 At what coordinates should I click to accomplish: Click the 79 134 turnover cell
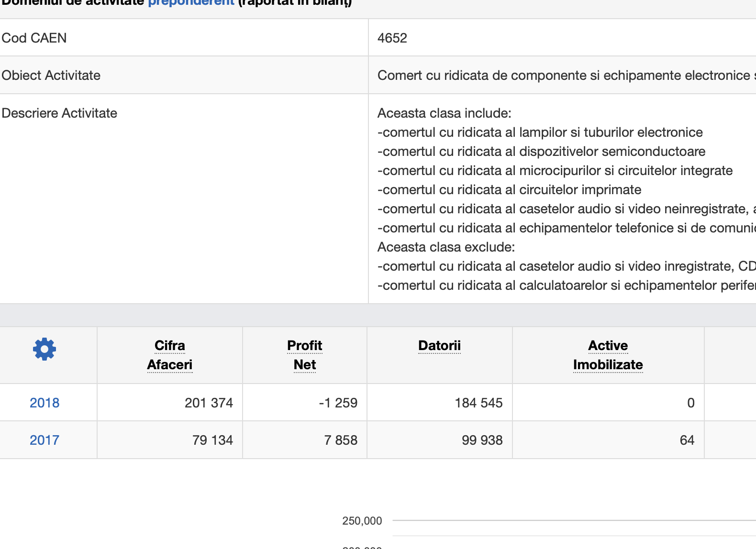click(212, 440)
